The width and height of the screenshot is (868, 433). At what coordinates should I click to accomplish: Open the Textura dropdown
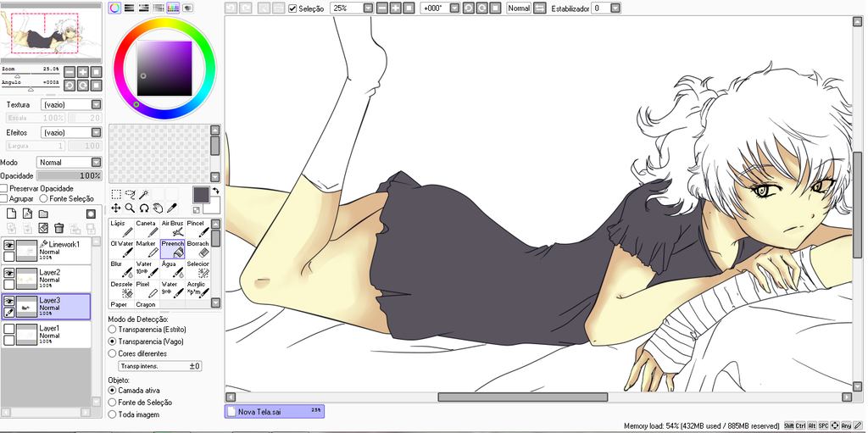tap(97, 105)
